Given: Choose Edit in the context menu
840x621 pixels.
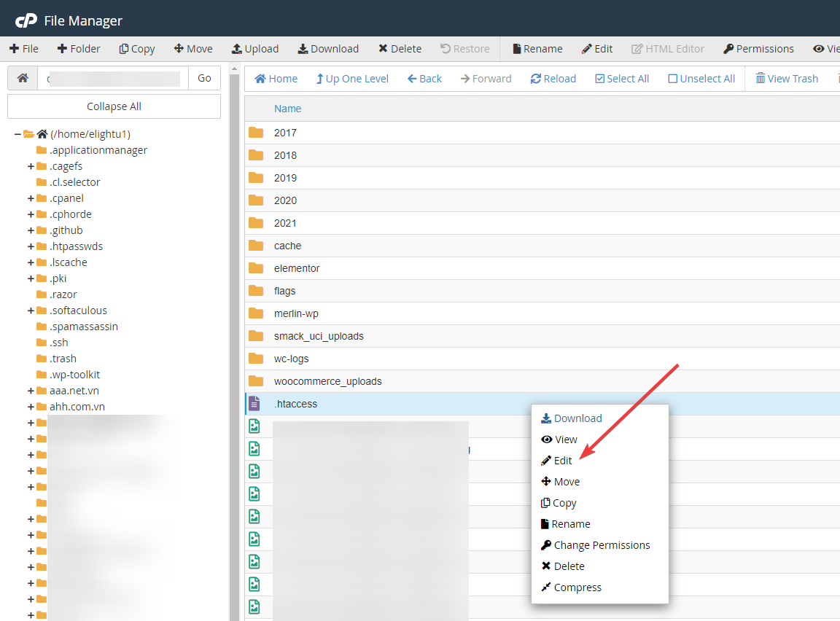Looking at the screenshot, I should pos(556,461).
